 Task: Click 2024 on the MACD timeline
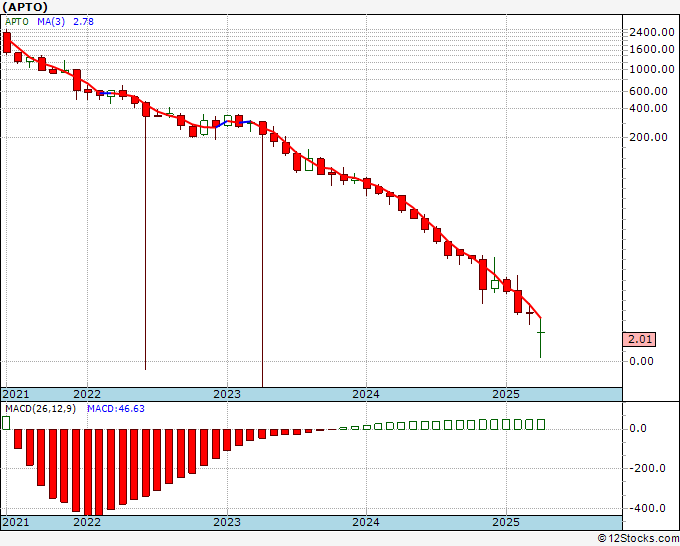click(x=366, y=522)
